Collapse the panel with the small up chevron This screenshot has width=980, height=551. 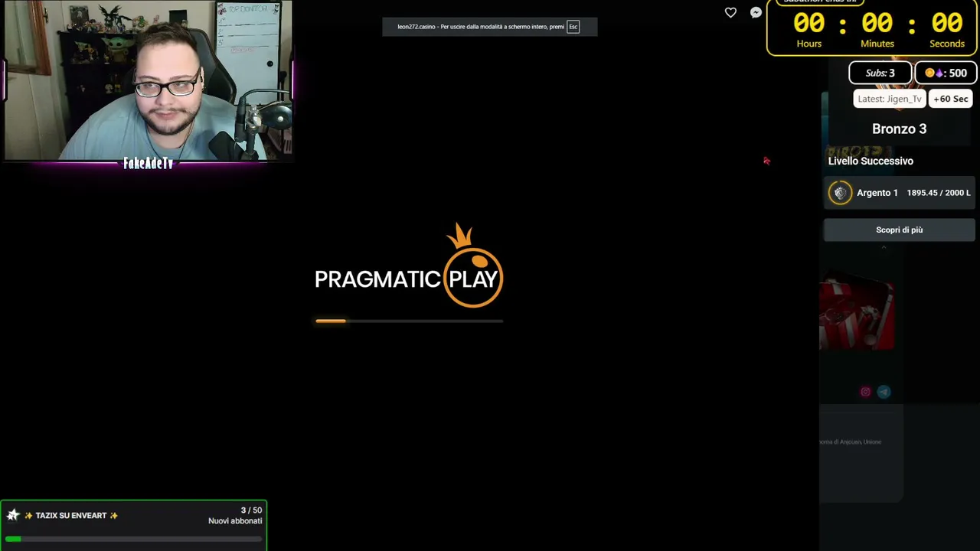[884, 248]
